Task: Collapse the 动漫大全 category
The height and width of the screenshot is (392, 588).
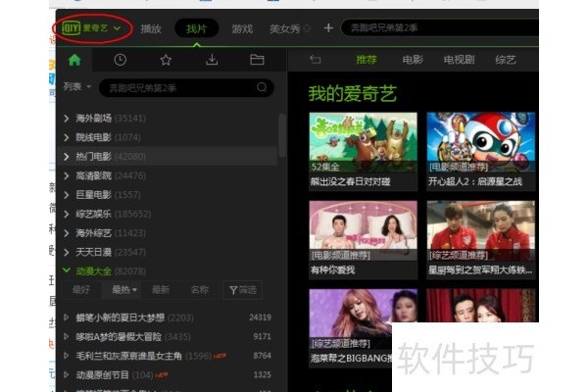Action: click(x=67, y=270)
